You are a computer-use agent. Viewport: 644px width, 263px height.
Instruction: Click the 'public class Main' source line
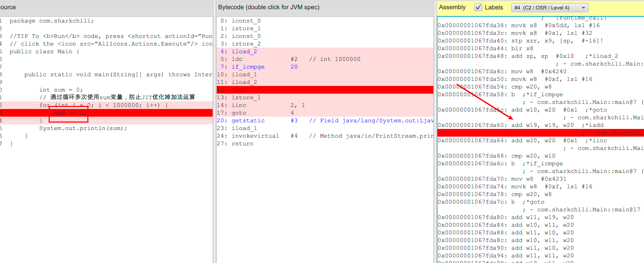pyautogui.click(x=44, y=51)
